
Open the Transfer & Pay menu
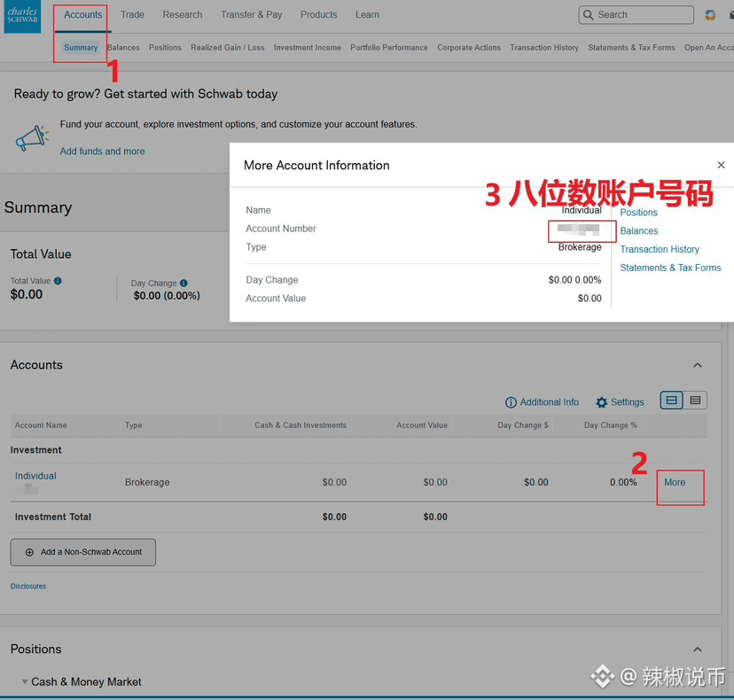click(252, 15)
